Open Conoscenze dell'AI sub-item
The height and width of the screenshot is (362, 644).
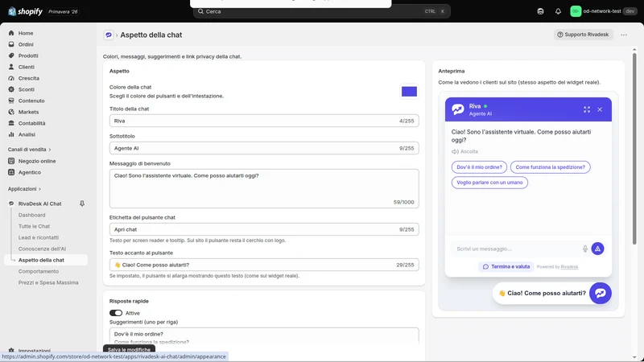click(x=42, y=249)
